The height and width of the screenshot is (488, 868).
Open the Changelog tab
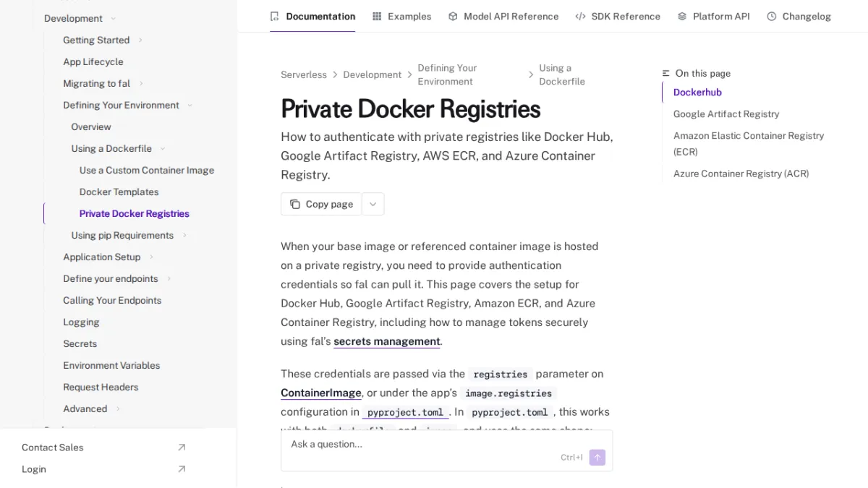click(x=799, y=16)
